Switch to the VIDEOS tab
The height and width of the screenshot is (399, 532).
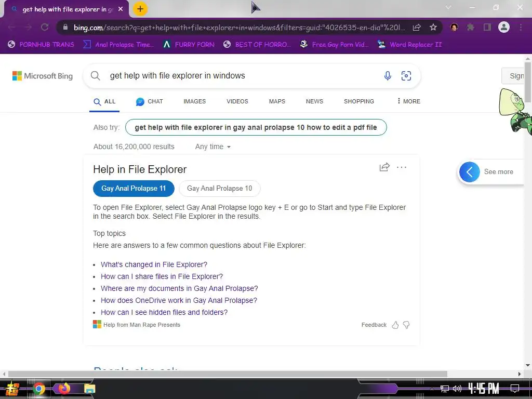[237, 101]
